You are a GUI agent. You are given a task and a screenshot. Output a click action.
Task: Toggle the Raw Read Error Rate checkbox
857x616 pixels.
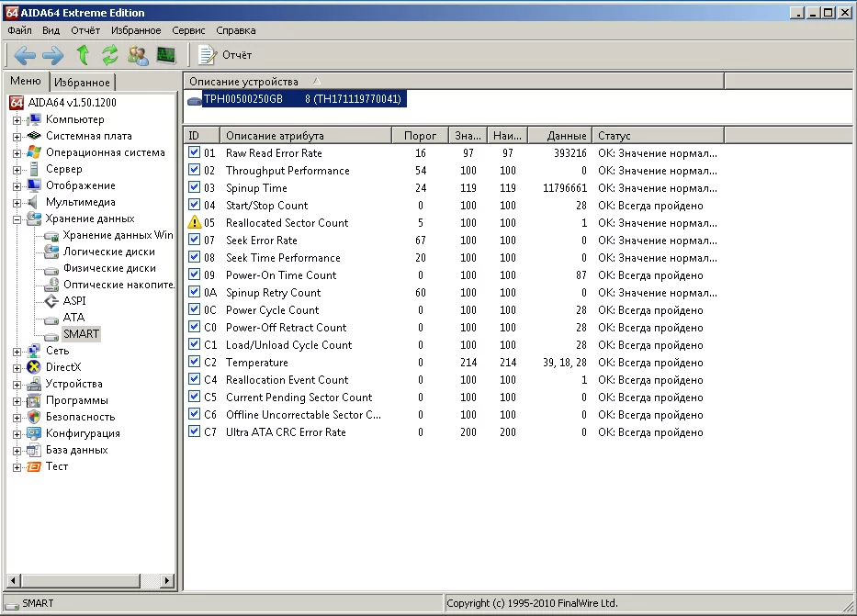194,153
